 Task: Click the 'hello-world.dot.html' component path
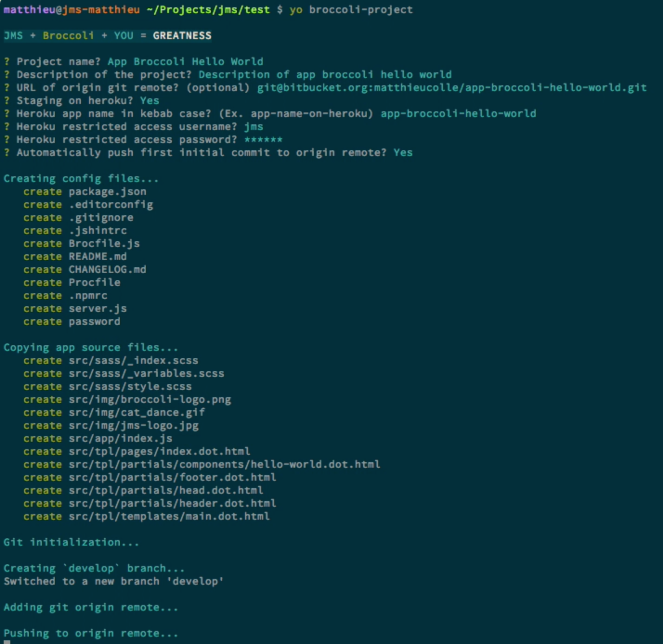(x=225, y=464)
